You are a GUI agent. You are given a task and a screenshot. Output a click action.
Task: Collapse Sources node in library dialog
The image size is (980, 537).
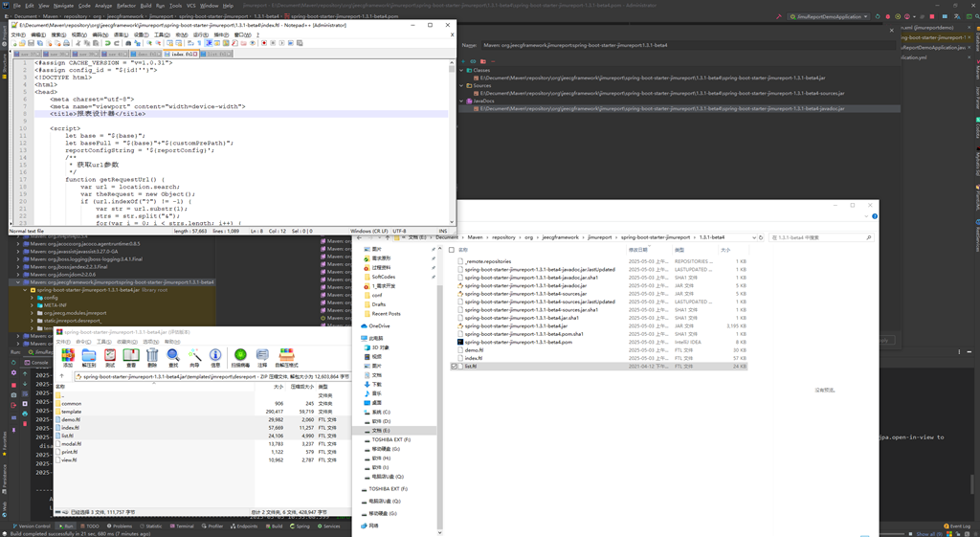pos(462,85)
